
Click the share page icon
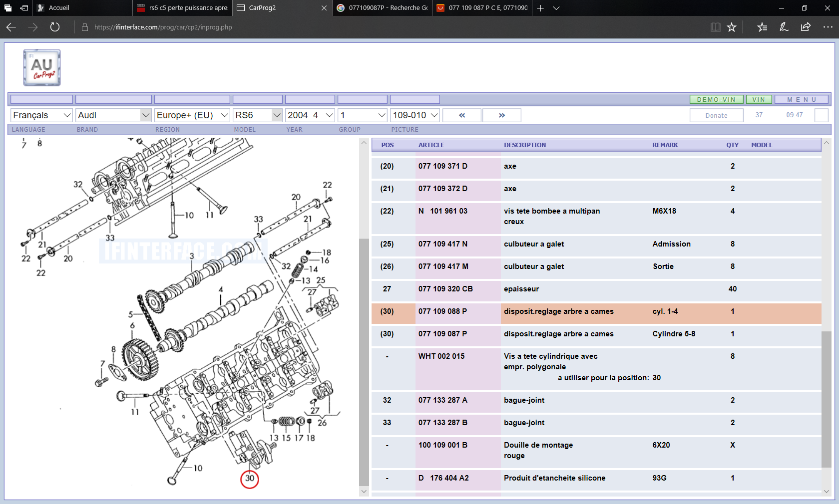806,27
